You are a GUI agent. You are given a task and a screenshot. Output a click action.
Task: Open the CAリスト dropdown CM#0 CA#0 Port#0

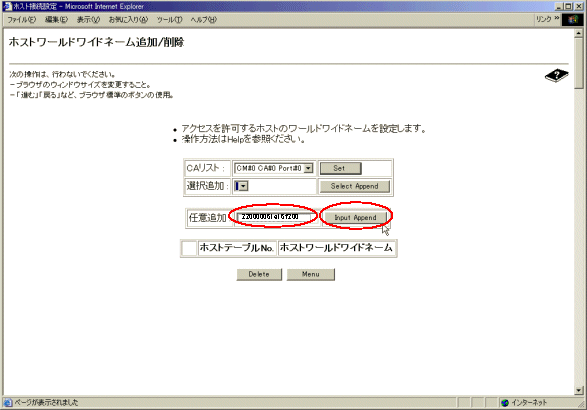click(273, 168)
